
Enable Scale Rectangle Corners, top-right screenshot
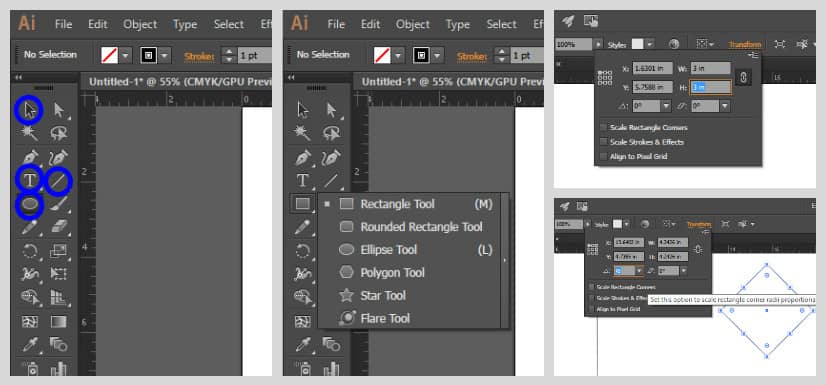click(603, 127)
